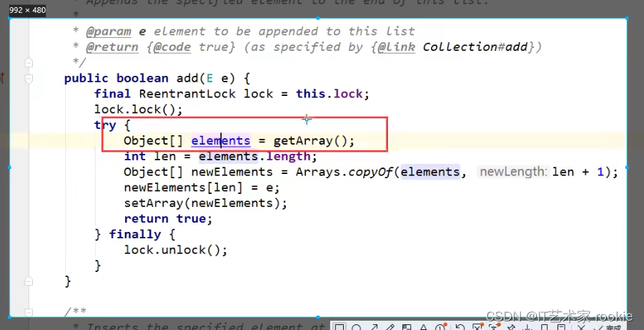Viewport: 644px width, 330px height.
Task: Select the numbered marker tool
Action: tap(440, 328)
